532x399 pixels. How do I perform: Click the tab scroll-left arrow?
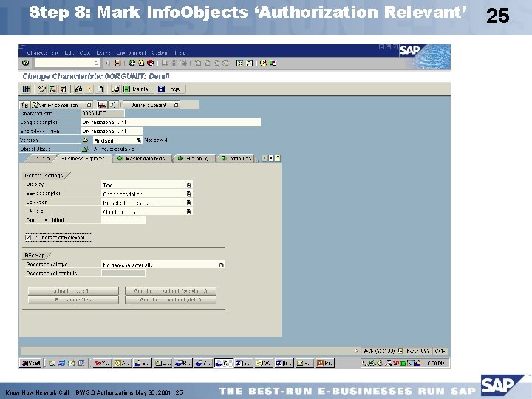click(265, 158)
